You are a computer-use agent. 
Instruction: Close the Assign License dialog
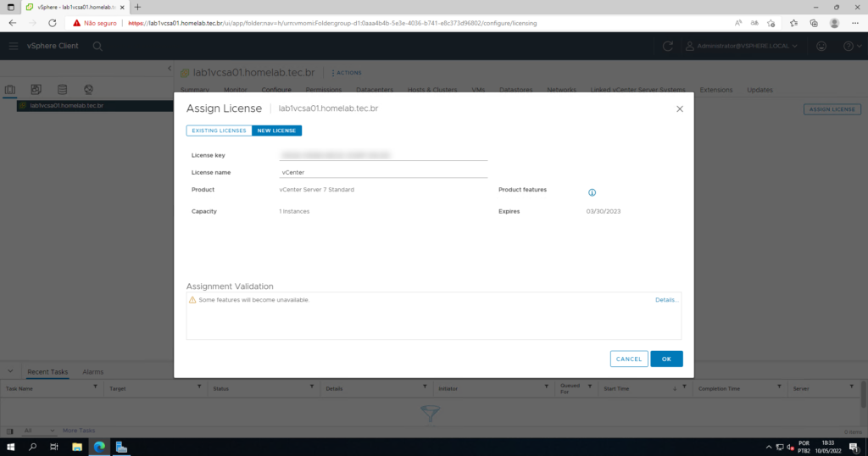pos(680,109)
